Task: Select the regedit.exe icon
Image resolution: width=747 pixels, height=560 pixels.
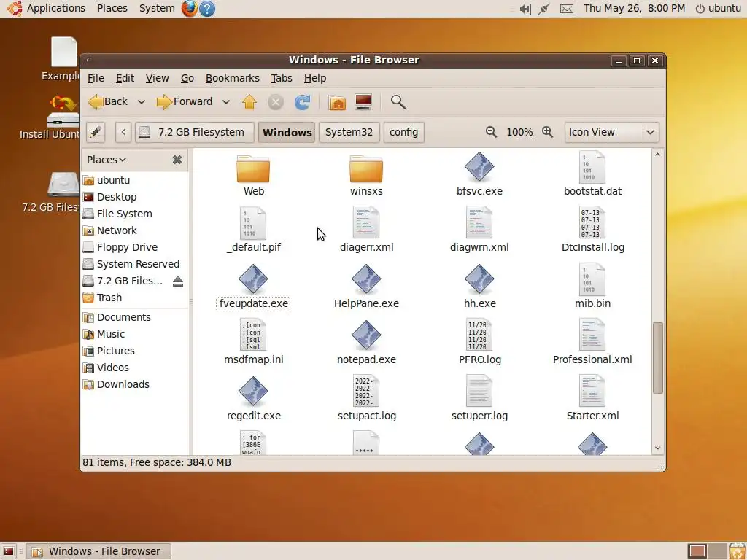Action: (x=253, y=392)
